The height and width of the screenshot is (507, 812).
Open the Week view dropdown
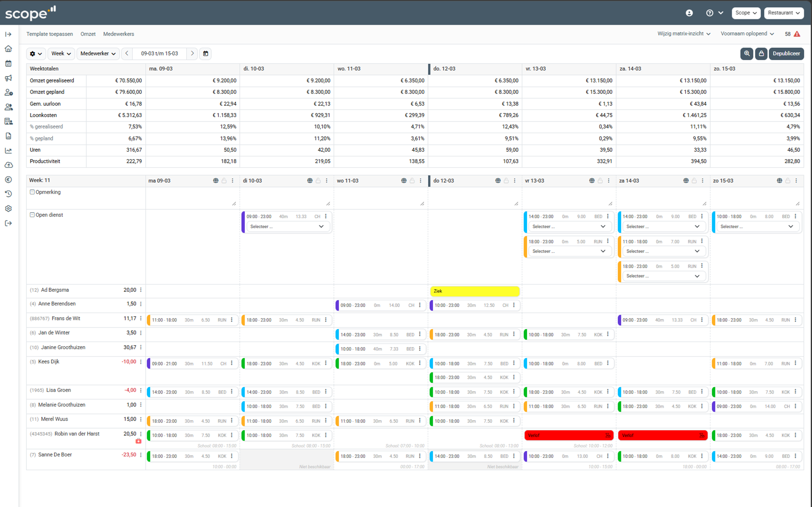coord(61,54)
